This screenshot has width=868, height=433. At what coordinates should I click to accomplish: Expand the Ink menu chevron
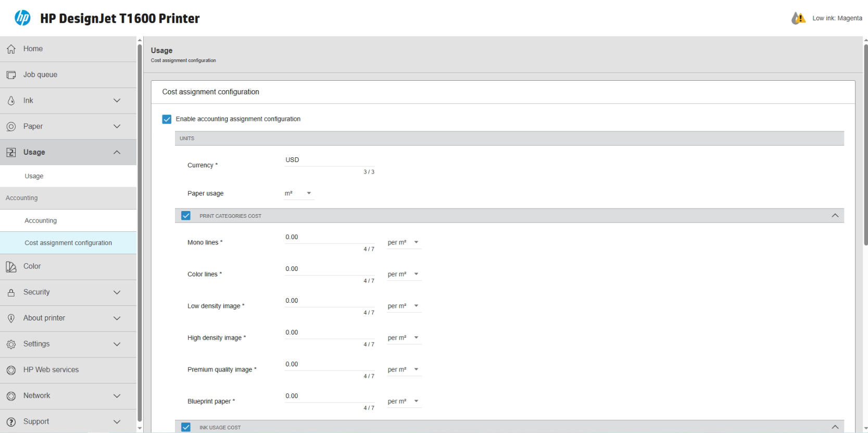(x=117, y=101)
